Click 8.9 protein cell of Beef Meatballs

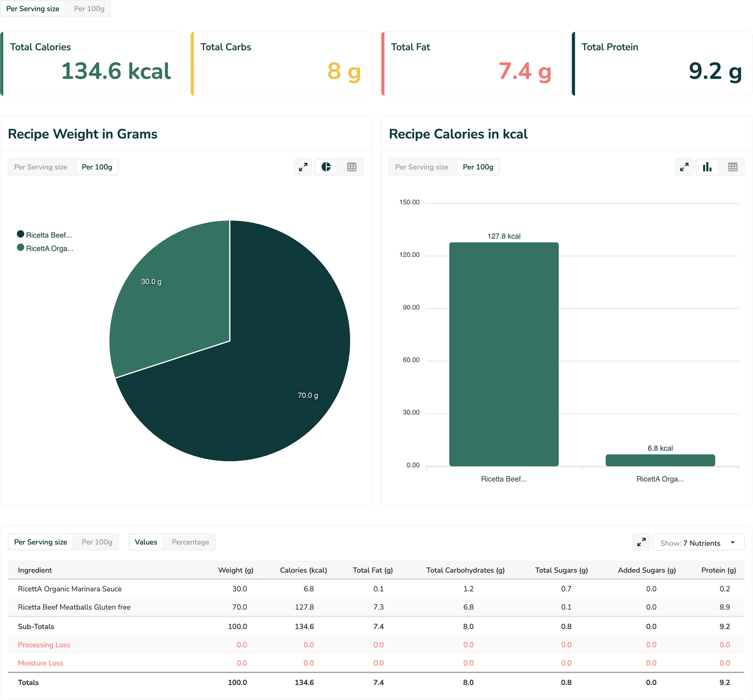[725, 607]
